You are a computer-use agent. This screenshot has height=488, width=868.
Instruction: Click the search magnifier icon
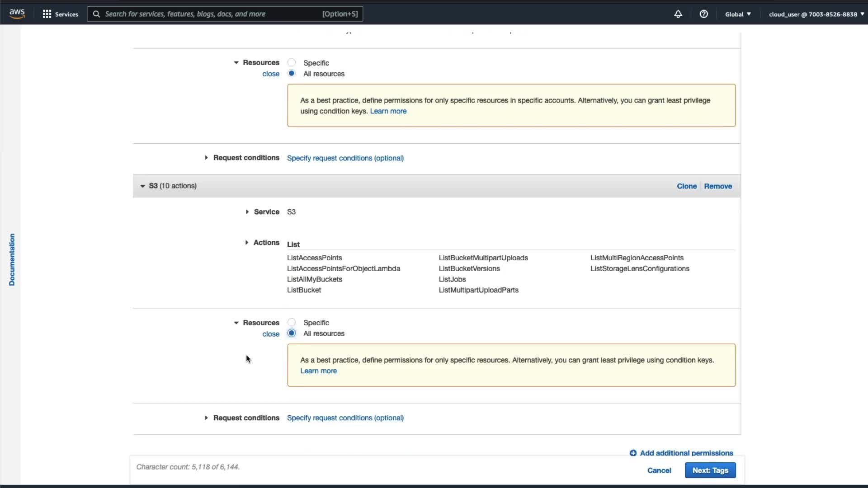tap(96, 14)
